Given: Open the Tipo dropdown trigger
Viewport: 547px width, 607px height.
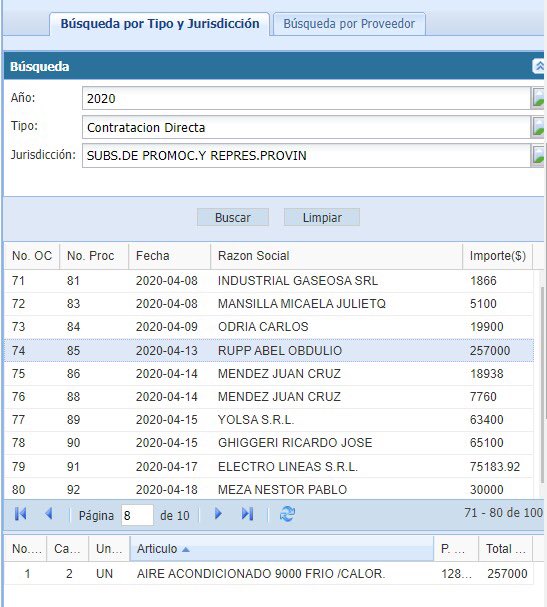Looking at the screenshot, I should [x=537, y=127].
